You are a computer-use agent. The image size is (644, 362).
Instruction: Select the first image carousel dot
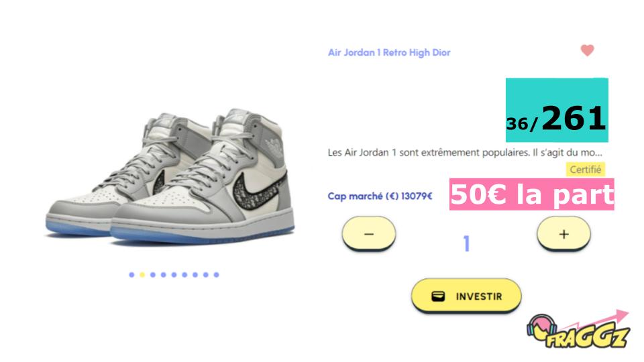pyautogui.click(x=131, y=275)
